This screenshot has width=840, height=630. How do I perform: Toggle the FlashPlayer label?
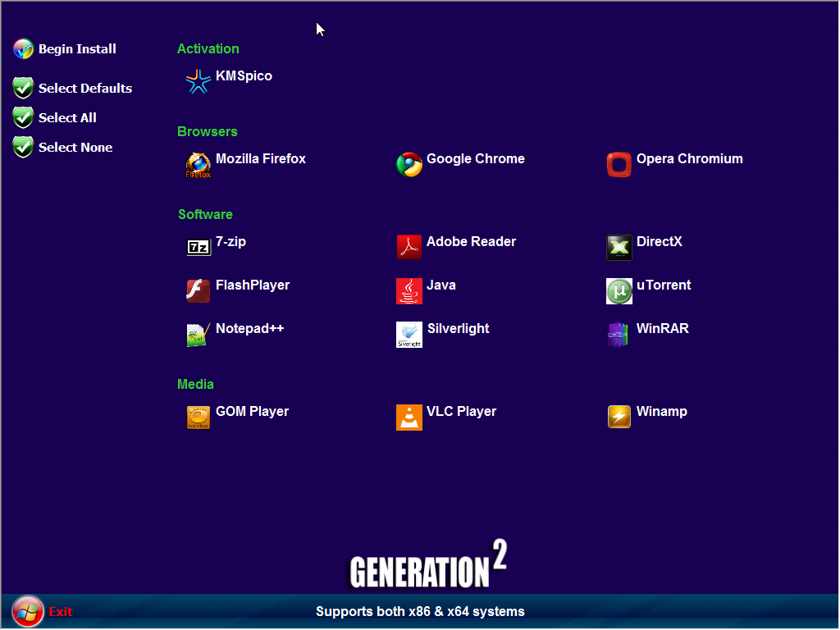pyautogui.click(x=253, y=285)
